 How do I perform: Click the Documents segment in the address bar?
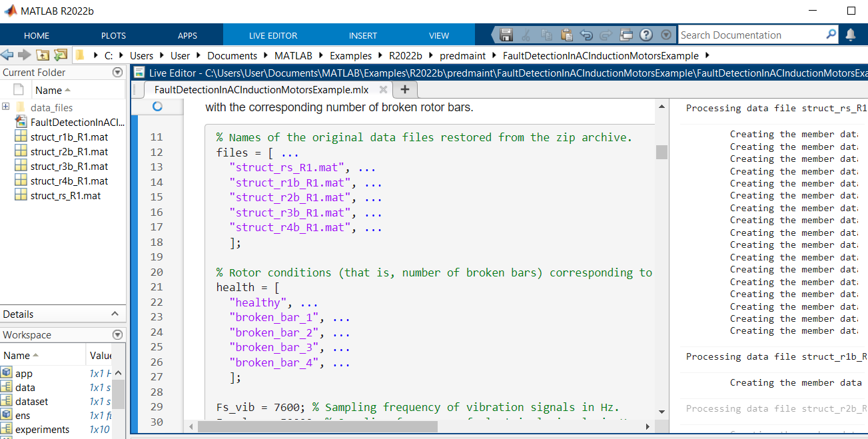coord(232,56)
